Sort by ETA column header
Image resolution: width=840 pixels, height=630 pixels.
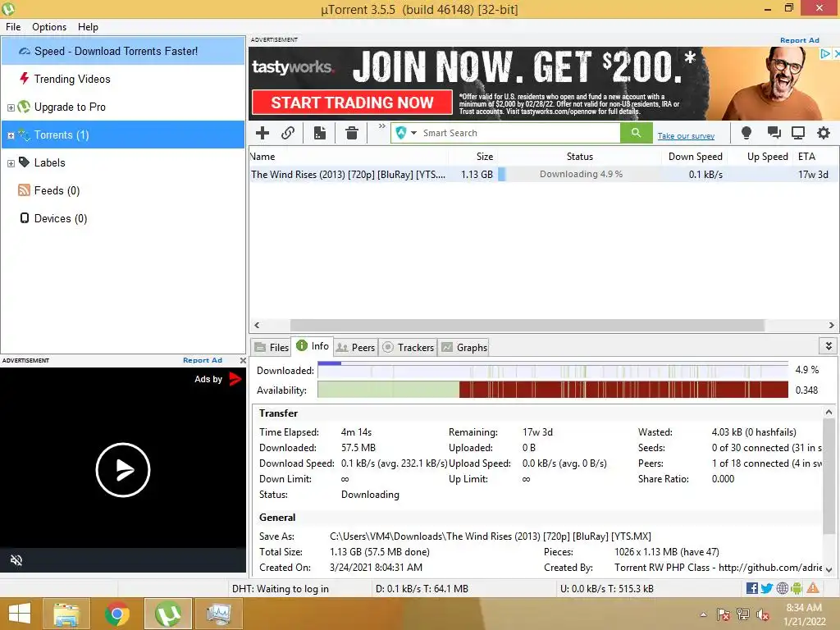click(815, 157)
